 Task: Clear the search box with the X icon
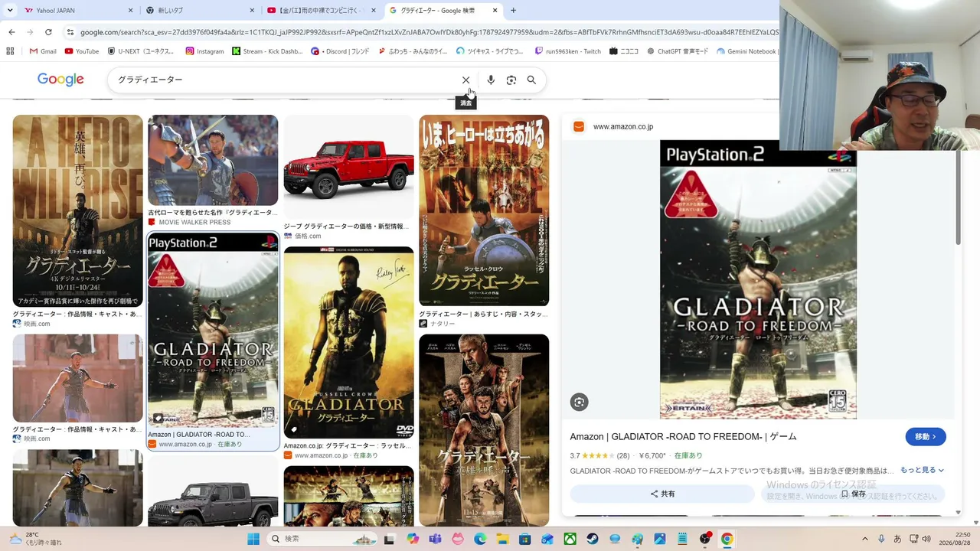click(465, 80)
